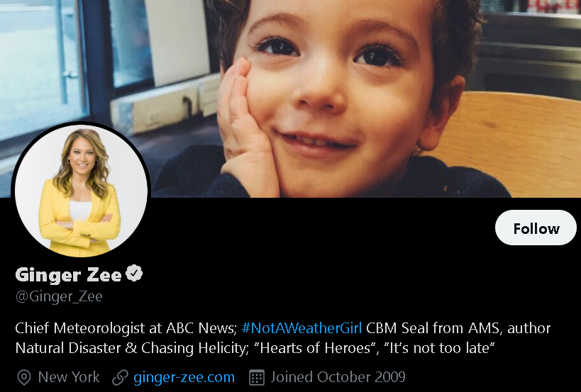The height and width of the screenshot is (392, 581).
Task: Click the word author in bio
Action: (529, 328)
